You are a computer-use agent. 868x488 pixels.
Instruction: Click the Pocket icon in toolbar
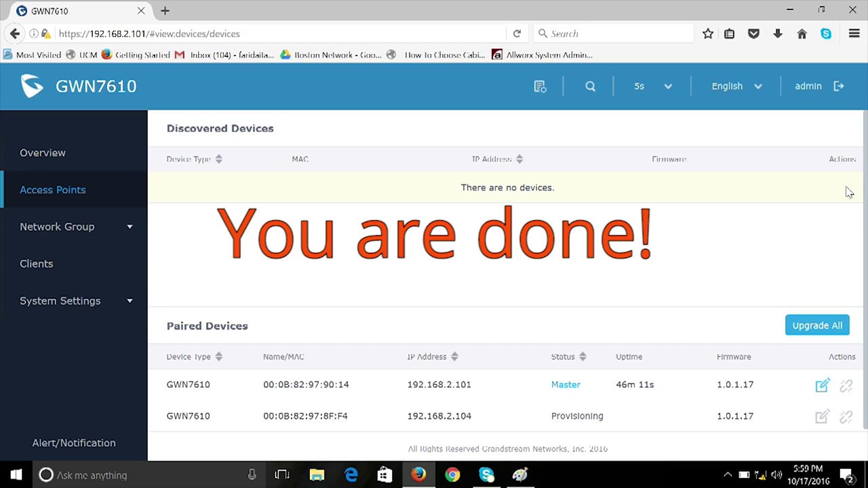coord(753,33)
